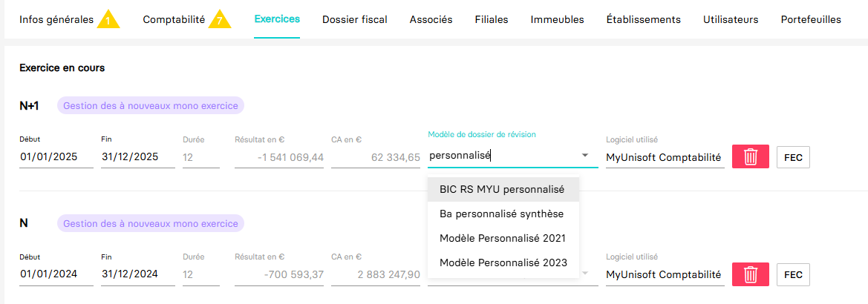Open the Utilisateurs tab
Image resolution: width=868 pixels, height=304 pixels.
pos(731,19)
